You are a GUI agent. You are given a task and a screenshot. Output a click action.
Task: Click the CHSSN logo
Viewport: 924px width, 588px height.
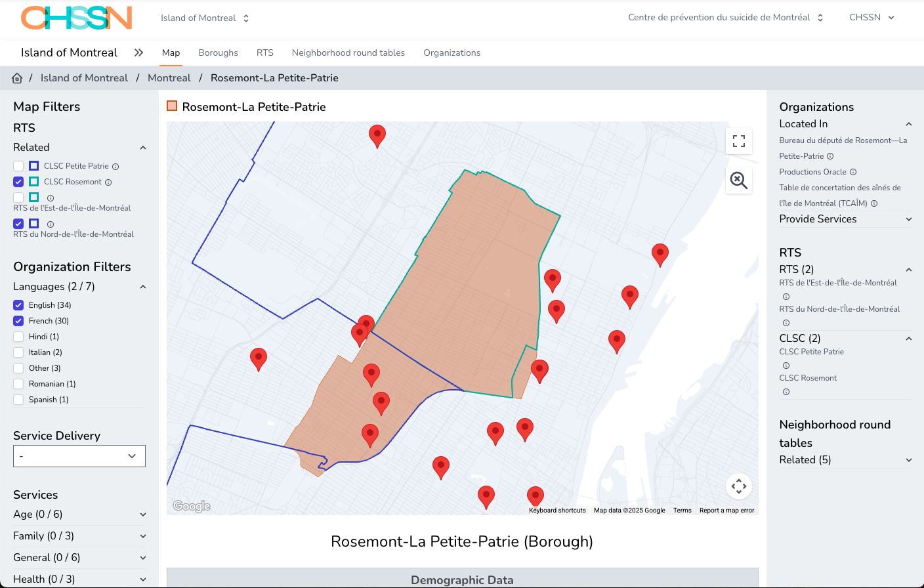pyautogui.click(x=77, y=18)
